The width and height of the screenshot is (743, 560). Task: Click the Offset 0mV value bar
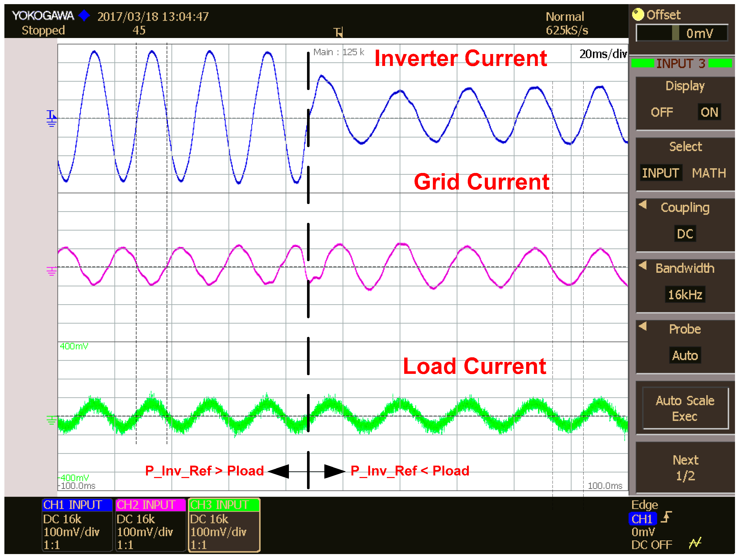[682, 33]
